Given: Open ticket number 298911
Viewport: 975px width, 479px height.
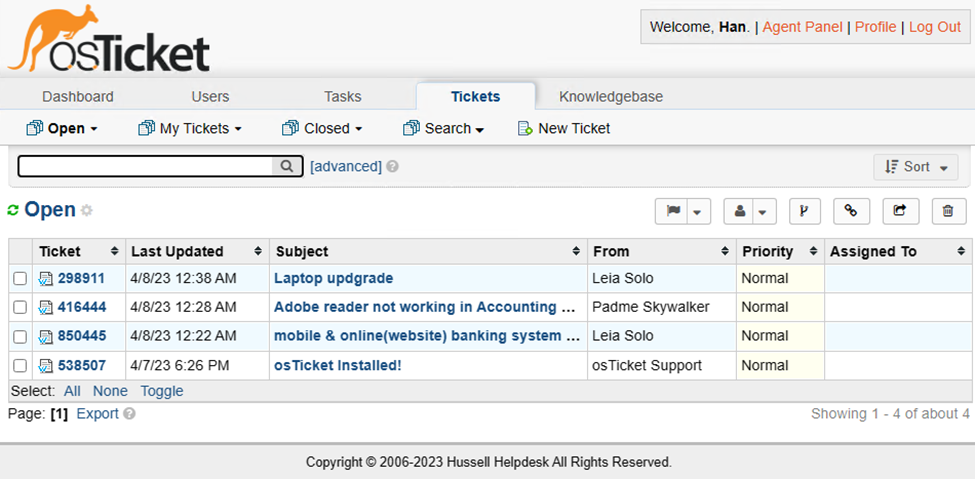Looking at the screenshot, I should [81, 279].
